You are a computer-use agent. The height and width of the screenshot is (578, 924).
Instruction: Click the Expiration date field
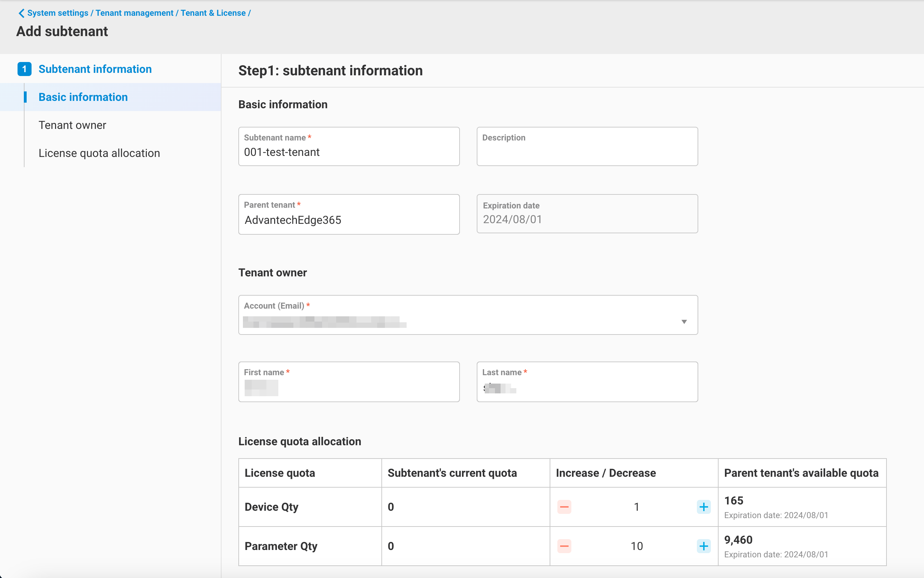[587, 219]
